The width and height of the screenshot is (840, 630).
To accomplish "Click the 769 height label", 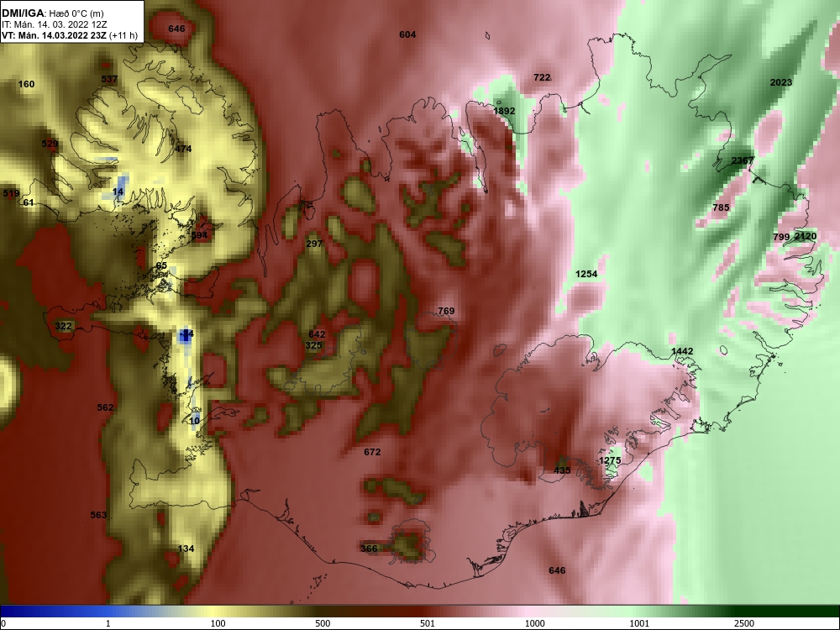I will coord(446,311).
